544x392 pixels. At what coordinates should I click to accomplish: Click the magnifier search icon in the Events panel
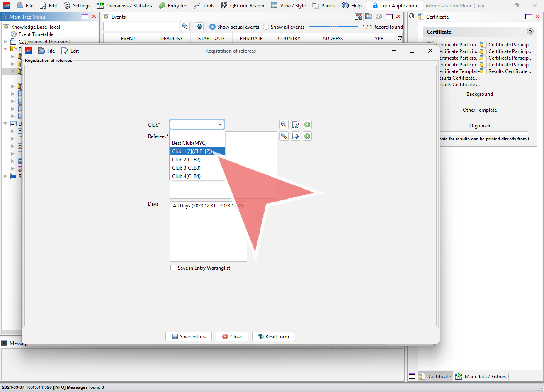pos(185,27)
